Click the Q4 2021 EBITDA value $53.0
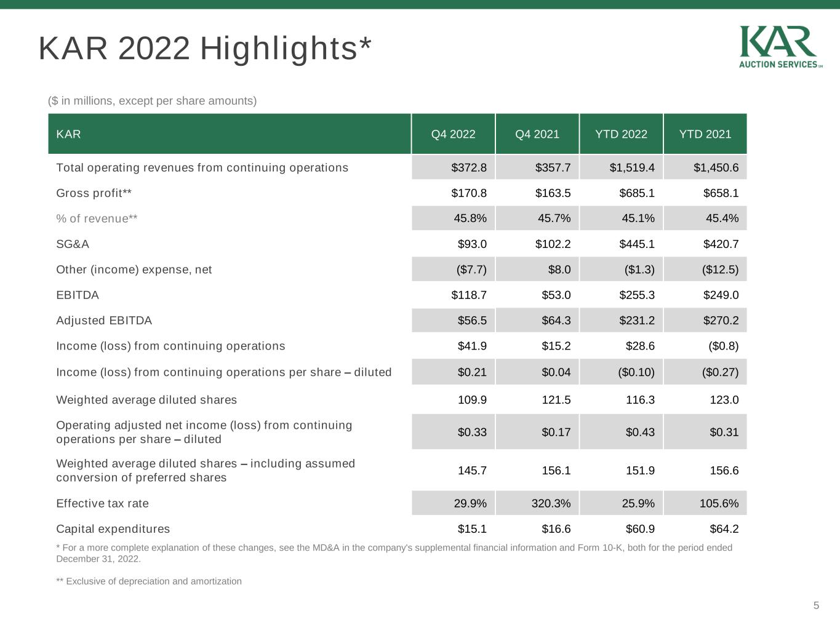Screen dimensions: 840x630 pyautogui.click(x=556, y=295)
